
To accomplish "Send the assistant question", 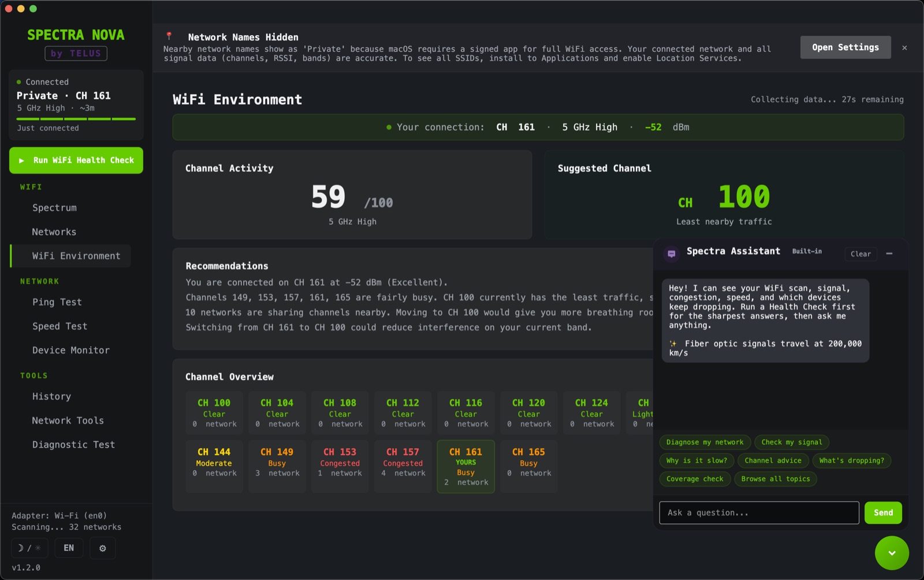I will [x=883, y=512].
